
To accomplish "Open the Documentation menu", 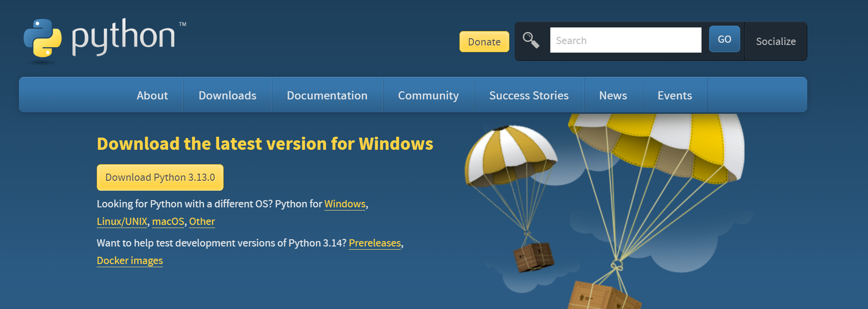I will (327, 95).
